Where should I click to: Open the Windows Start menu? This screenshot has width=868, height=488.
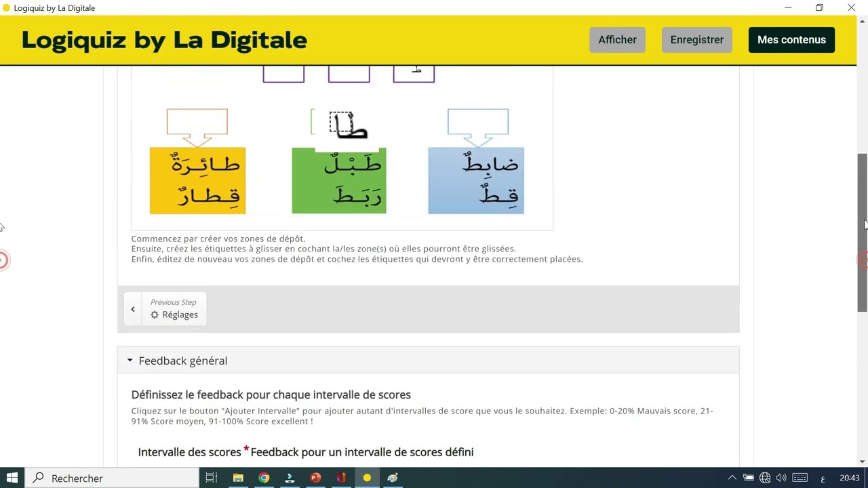[x=12, y=478]
